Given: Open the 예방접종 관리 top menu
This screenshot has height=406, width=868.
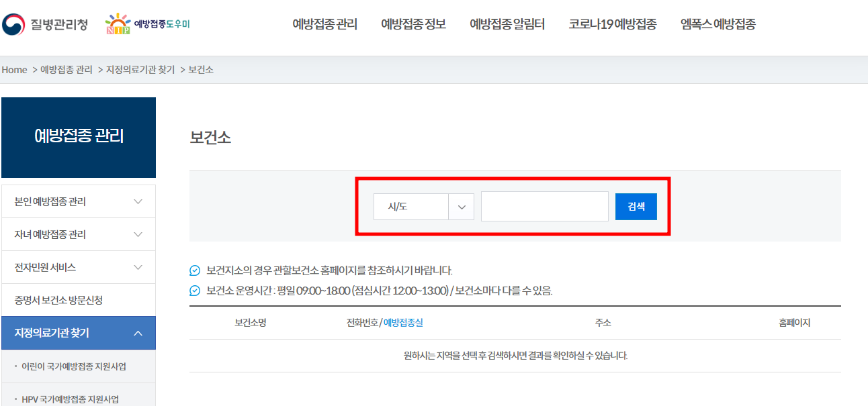Looking at the screenshot, I should pyautogui.click(x=325, y=24).
